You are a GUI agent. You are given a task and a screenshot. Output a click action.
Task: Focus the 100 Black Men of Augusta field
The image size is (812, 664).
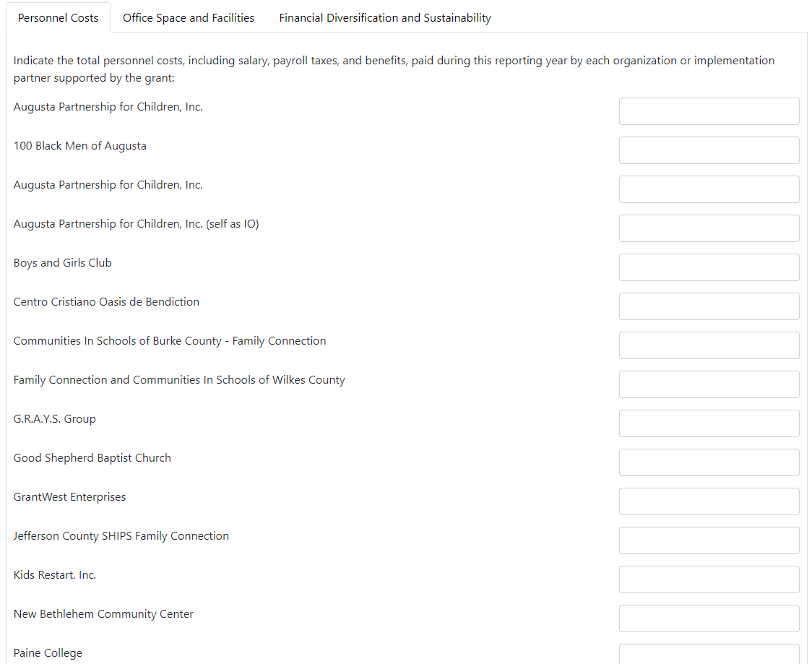coord(709,150)
